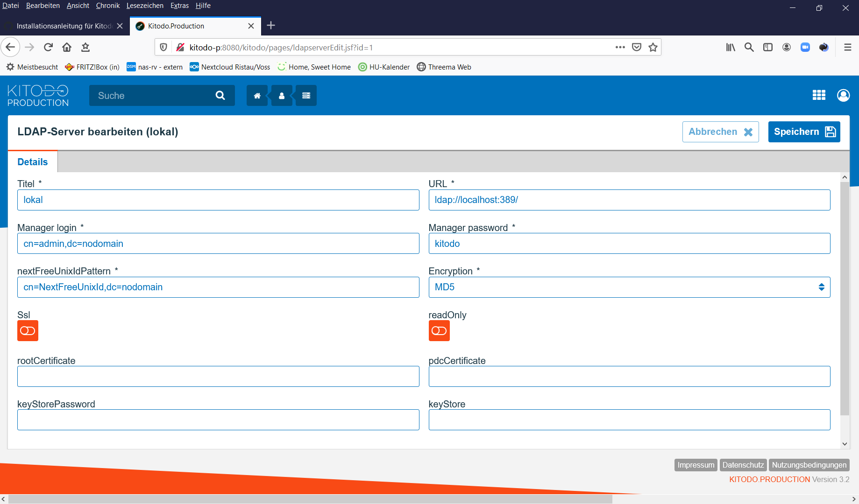The height and width of the screenshot is (504, 859).
Task: Click the server list icon in breadcrumb
Action: pyautogui.click(x=306, y=96)
